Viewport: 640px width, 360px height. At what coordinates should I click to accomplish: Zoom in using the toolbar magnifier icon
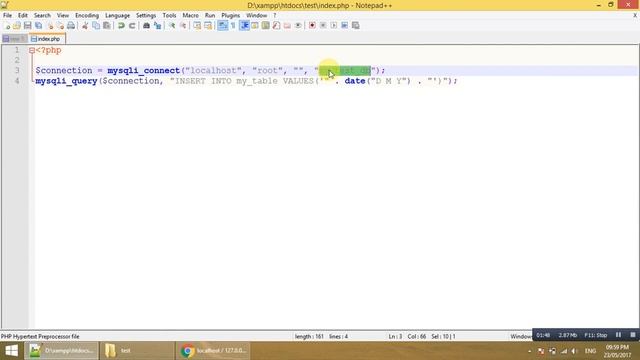[x=172, y=26]
